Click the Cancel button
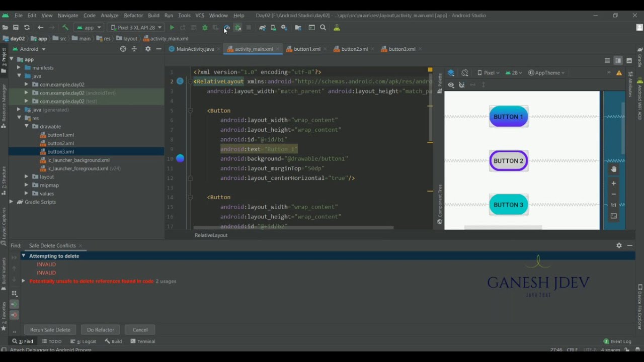644x362 pixels. (140, 330)
